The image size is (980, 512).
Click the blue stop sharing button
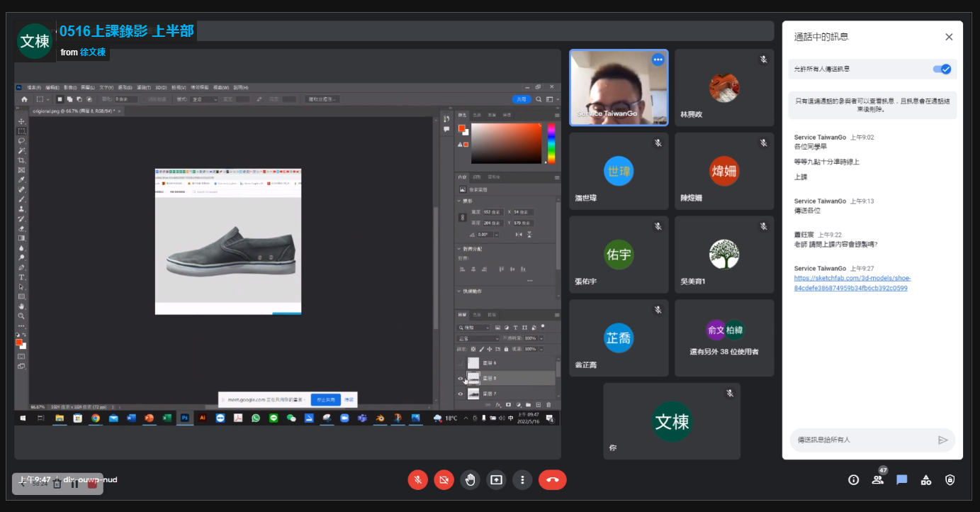tap(325, 400)
